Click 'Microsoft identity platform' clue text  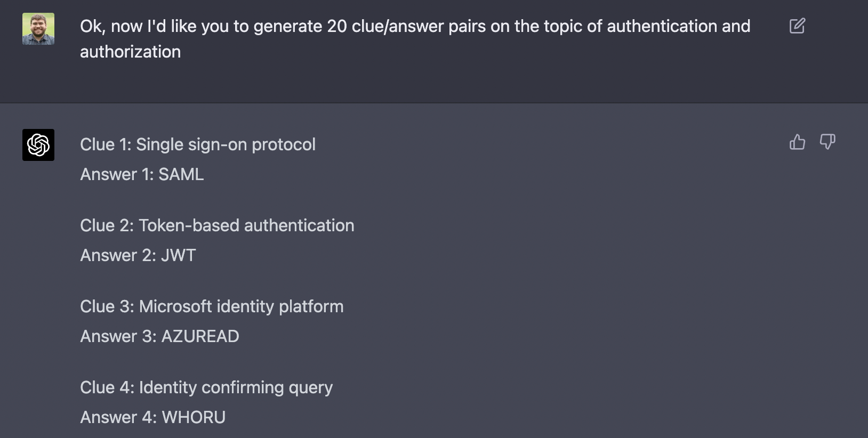point(241,306)
